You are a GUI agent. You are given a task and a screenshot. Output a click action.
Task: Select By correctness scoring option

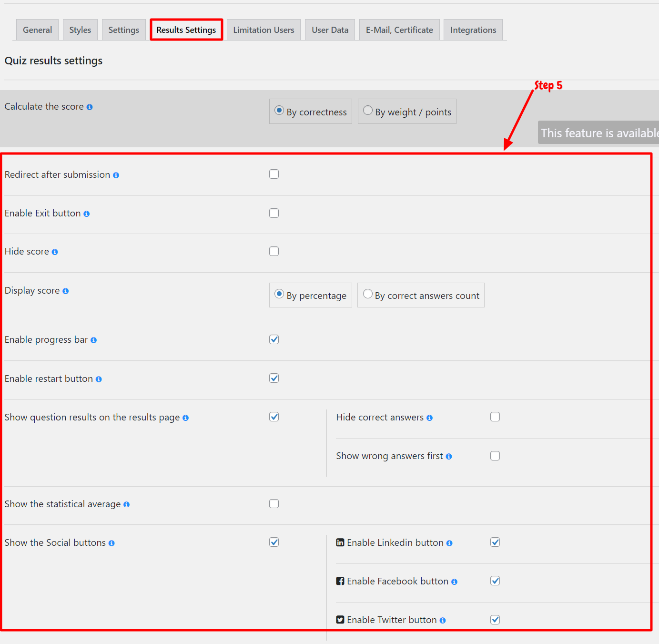tap(311, 112)
